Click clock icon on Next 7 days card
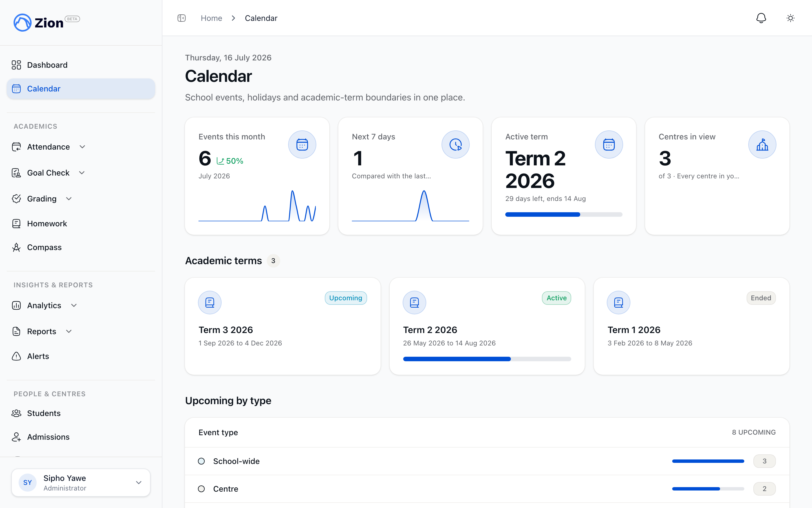 point(455,144)
